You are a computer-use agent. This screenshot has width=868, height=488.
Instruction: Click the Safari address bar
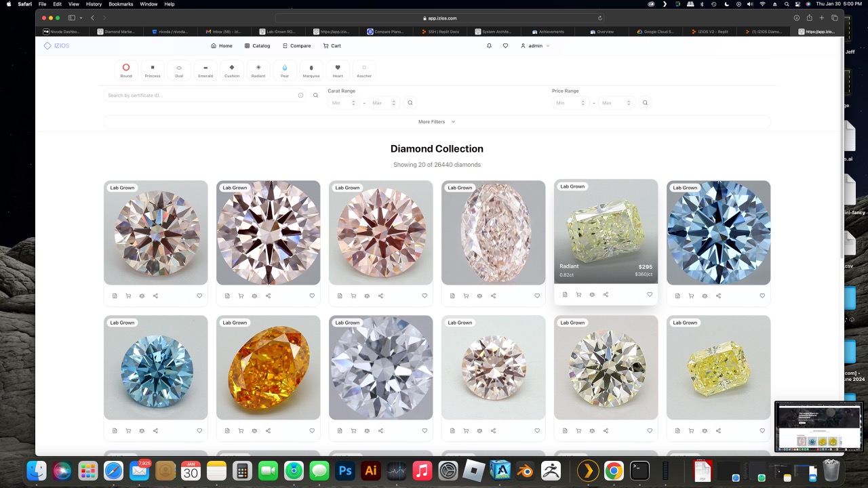coord(440,18)
